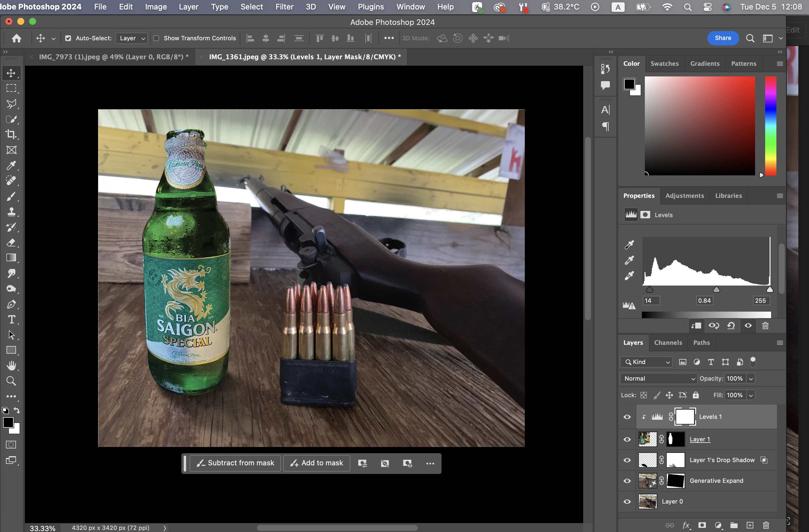Image resolution: width=809 pixels, height=532 pixels.
Task: Select the Horizontal Type tool
Action: tap(11, 320)
